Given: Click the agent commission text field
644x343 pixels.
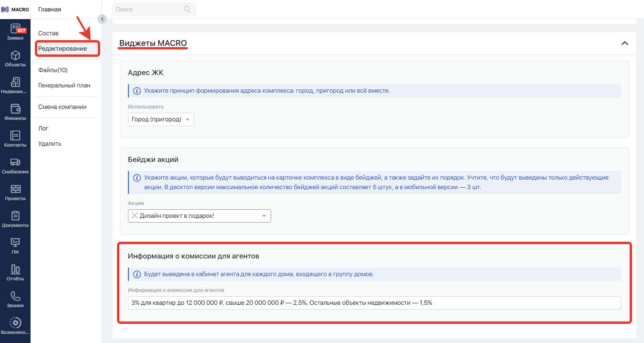Looking at the screenshot, I should pyautogui.click(x=374, y=302).
